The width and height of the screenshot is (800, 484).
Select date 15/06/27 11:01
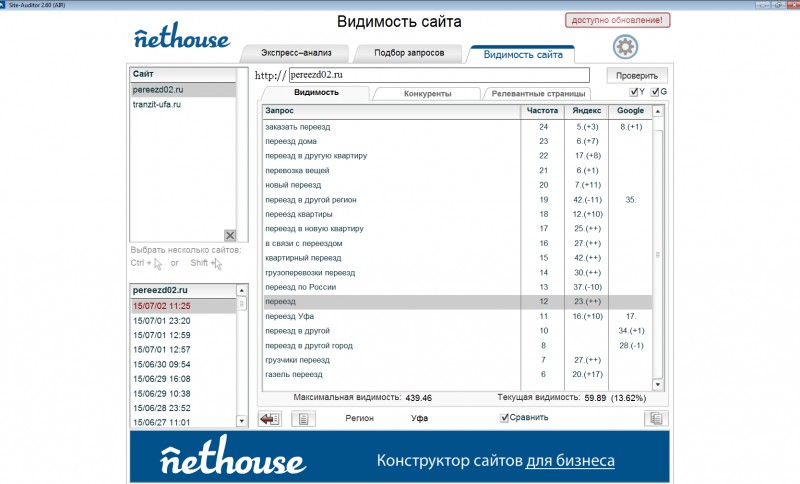point(184,422)
